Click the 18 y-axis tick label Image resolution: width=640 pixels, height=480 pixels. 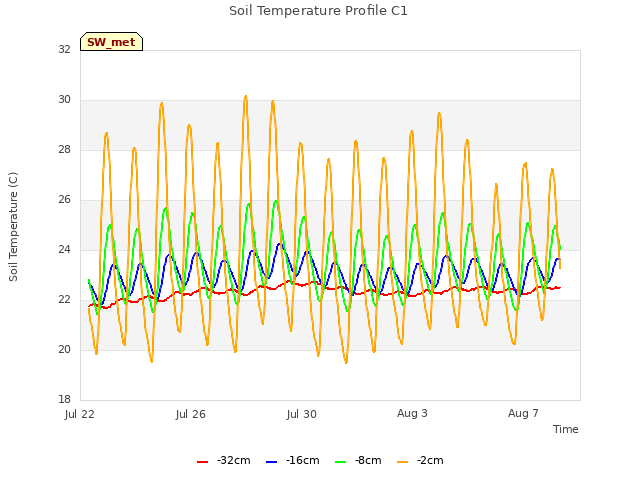(64, 399)
